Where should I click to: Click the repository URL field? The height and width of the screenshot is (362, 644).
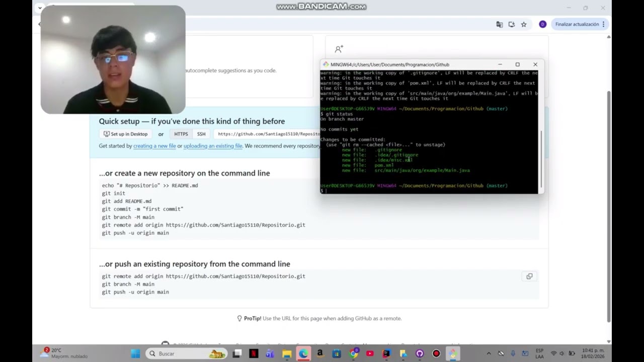(x=268, y=134)
